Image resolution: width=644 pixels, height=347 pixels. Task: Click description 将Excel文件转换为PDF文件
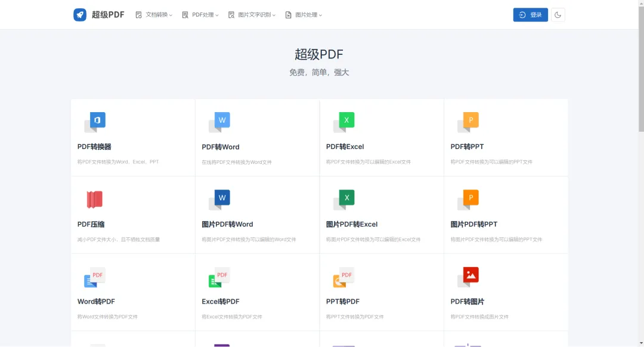[x=232, y=317]
